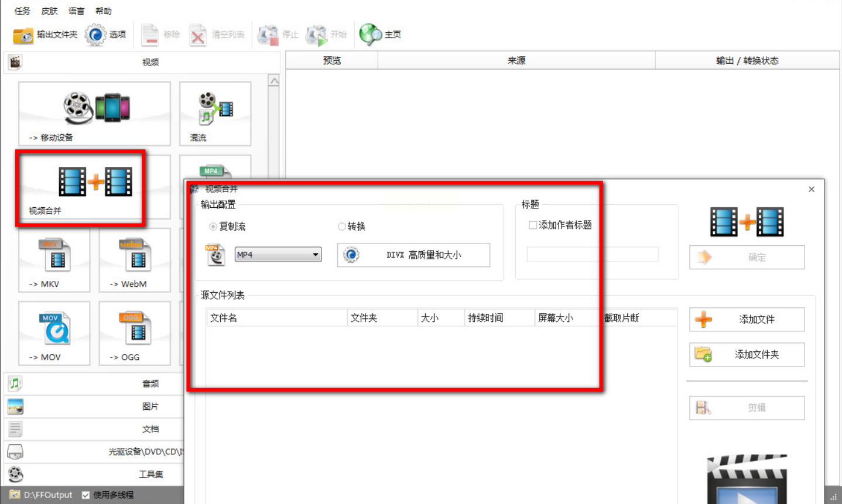Click the 添加文件 button
Image resolution: width=842 pixels, height=504 pixels.
click(x=747, y=320)
